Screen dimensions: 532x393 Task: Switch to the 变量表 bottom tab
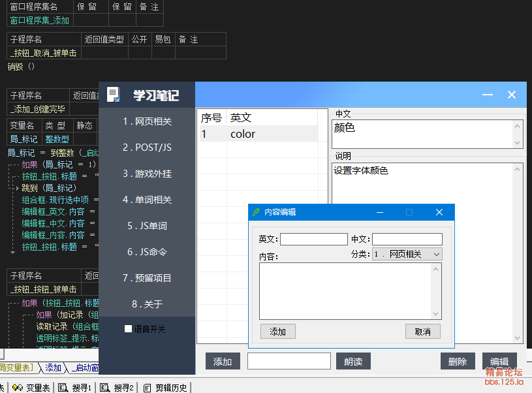tap(31, 388)
